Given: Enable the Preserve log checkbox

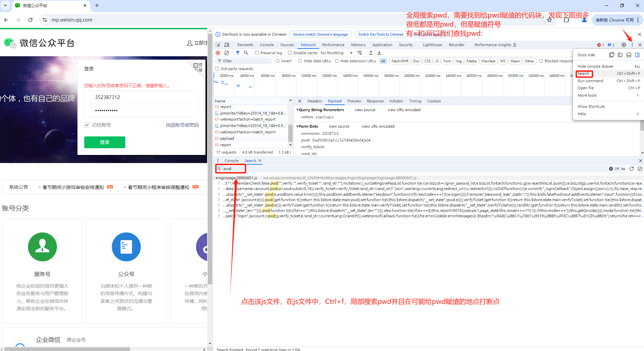Looking at the screenshot, I should [x=257, y=53].
